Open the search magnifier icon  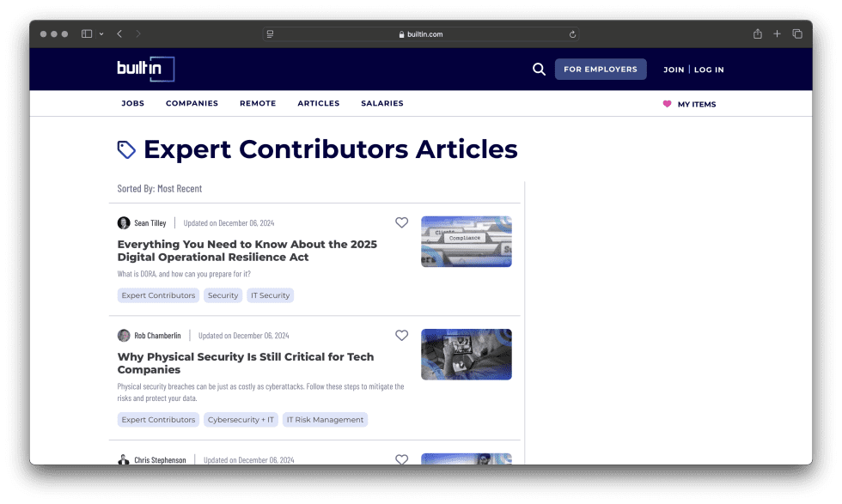tap(539, 70)
